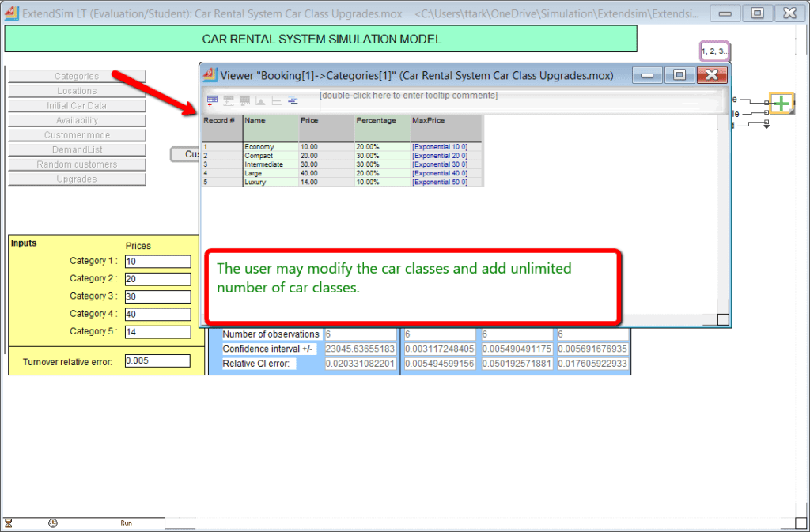Click the third grayed table icon in viewer toolbar

coord(244,100)
